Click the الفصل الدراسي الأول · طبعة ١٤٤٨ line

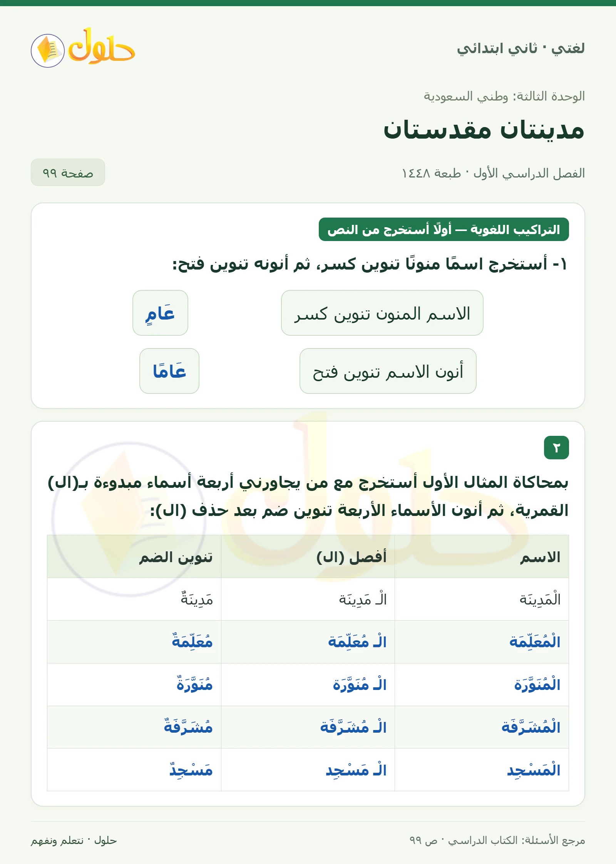(x=493, y=173)
